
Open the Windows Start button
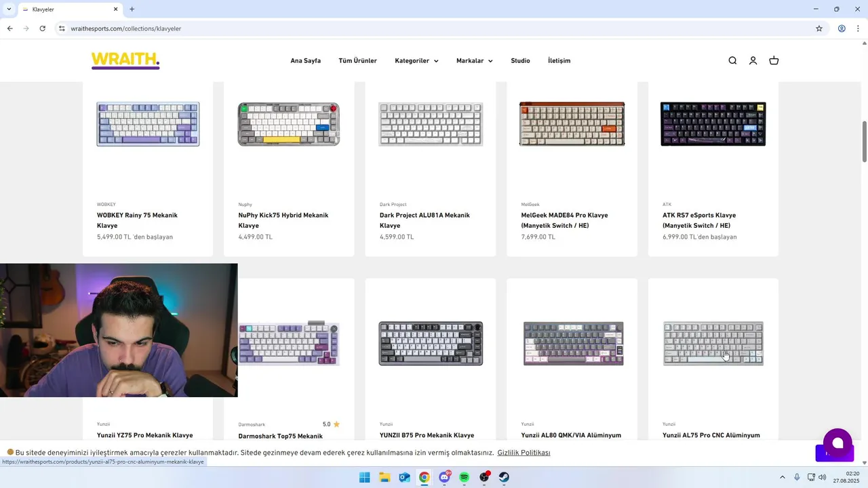(365, 477)
